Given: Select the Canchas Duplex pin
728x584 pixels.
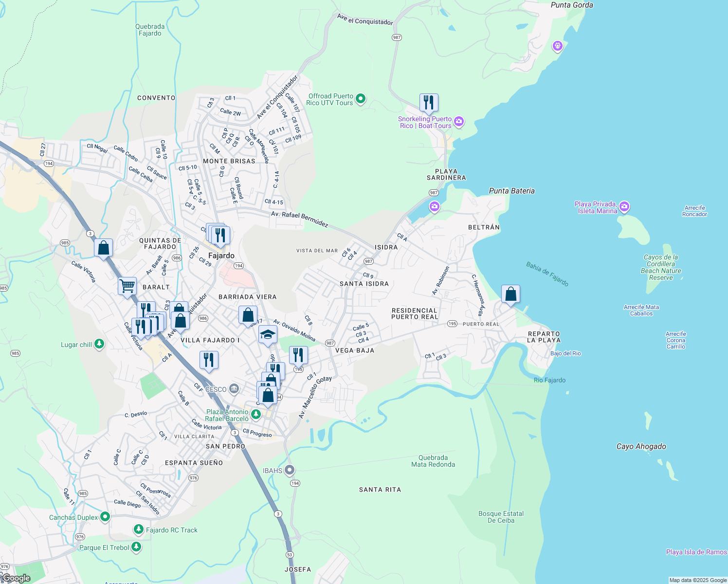Looking at the screenshot, I should tap(105, 517).
